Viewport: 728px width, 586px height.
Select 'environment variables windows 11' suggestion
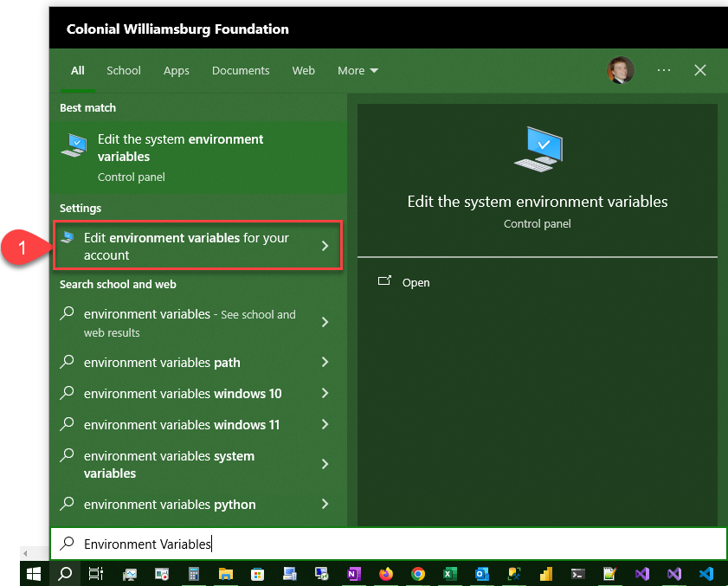coord(182,424)
